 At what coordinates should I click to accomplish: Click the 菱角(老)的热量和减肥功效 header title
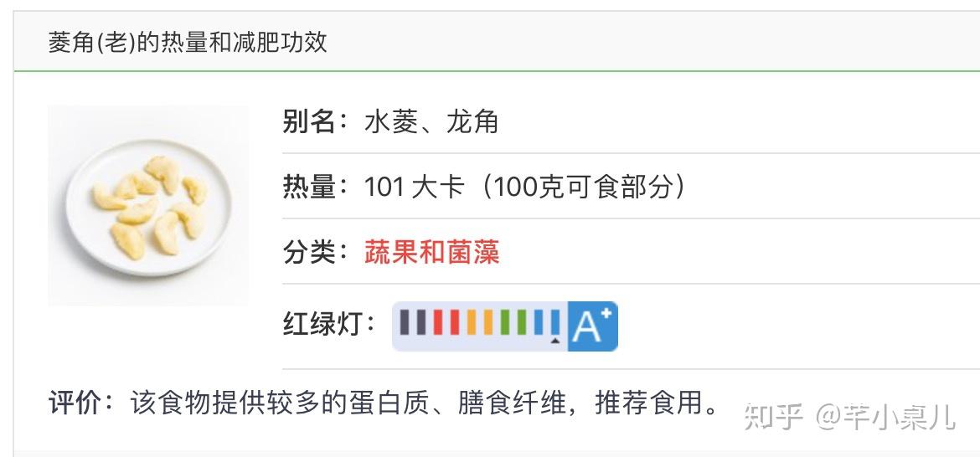[x=188, y=43]
